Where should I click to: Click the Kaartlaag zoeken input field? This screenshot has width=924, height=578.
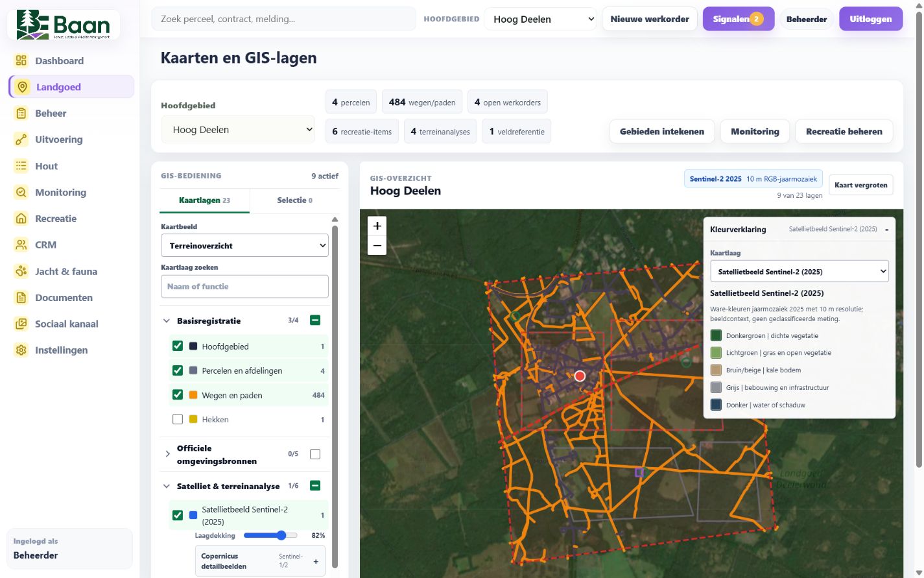[244, 286]
